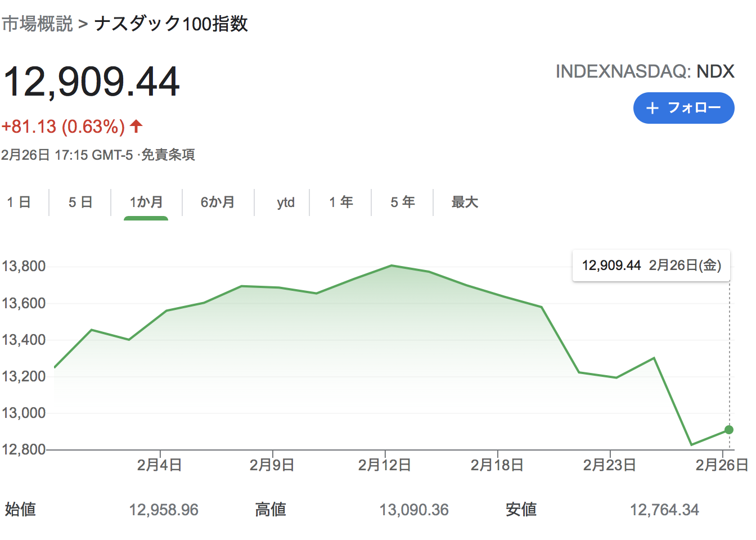Select the 1日 range tab
This screenshot has height=540, width=756.
pyautogui.click(x=19, y=202)
